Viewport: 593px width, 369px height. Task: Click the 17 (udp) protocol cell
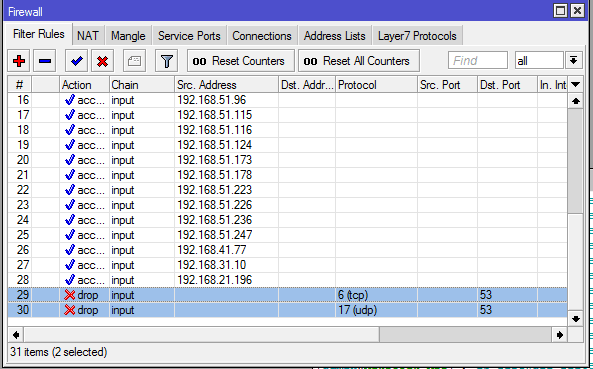(376, 310)
